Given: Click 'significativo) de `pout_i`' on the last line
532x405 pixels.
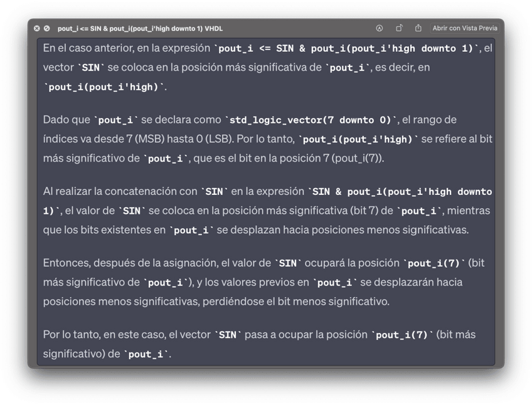Looking at the screenshot, I should (x=107, y=354).
